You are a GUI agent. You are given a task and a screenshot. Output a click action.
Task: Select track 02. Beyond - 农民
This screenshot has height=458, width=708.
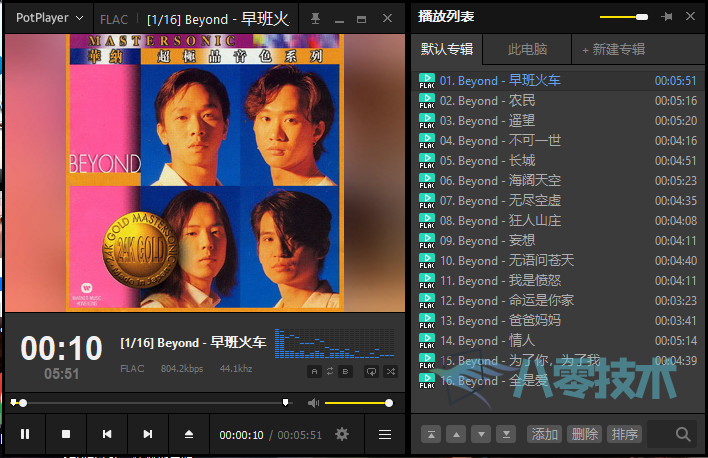pyautogui.click(x=558, y=101)
